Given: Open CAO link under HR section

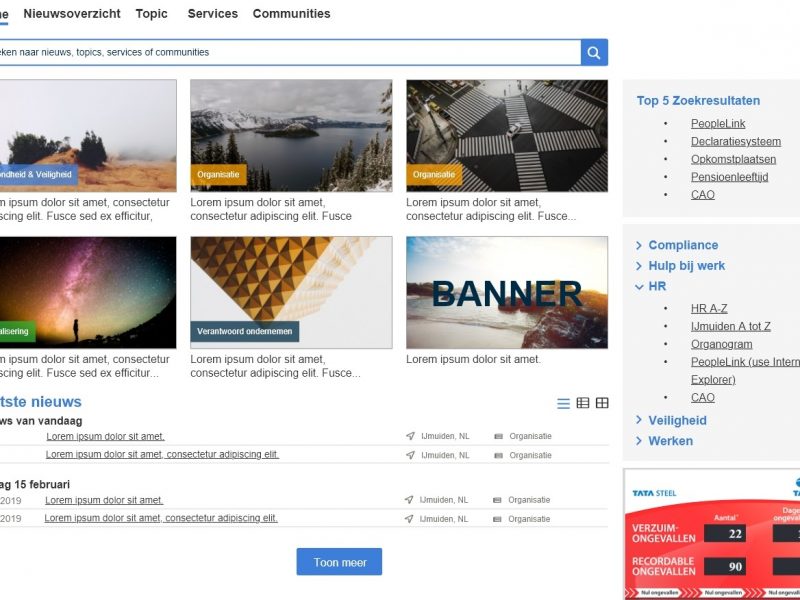Looking at the screenshot, I should point(703,397).
